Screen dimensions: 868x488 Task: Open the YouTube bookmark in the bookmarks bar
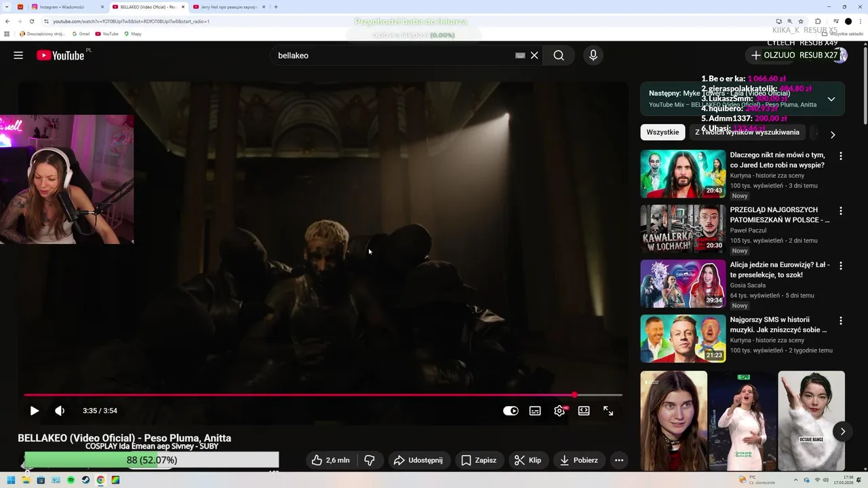coord(106,33)
